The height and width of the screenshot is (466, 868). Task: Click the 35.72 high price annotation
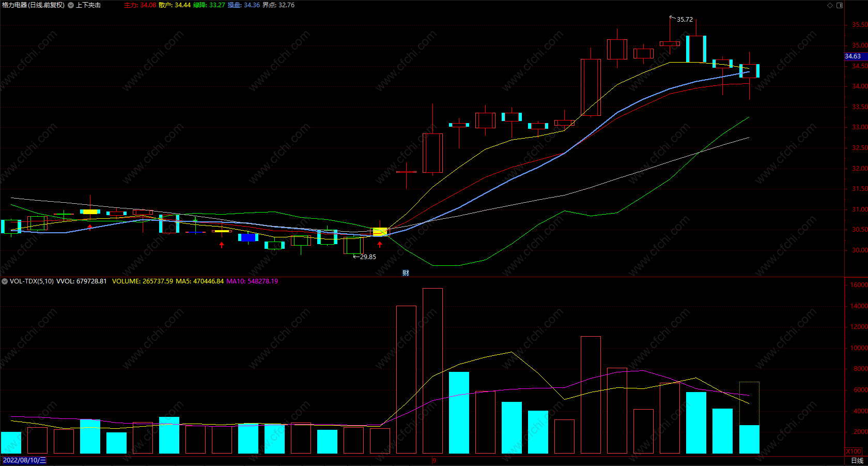pyautogui.click(x=685, y=20)
